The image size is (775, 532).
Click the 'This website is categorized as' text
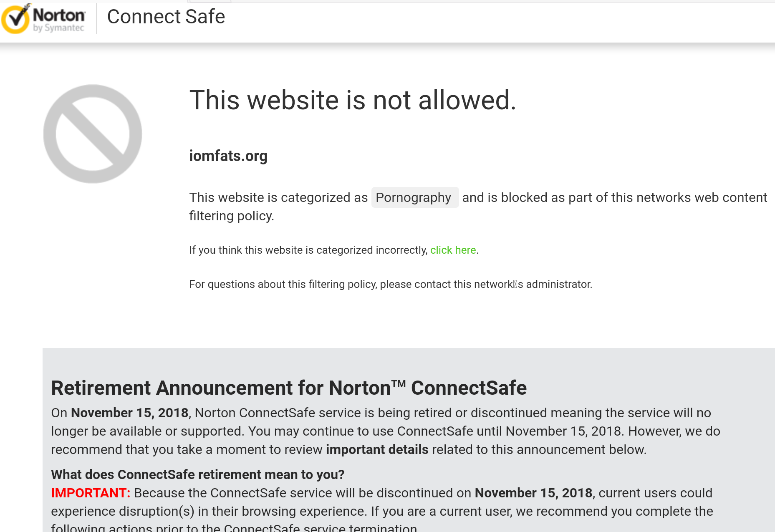coord(278,197)
